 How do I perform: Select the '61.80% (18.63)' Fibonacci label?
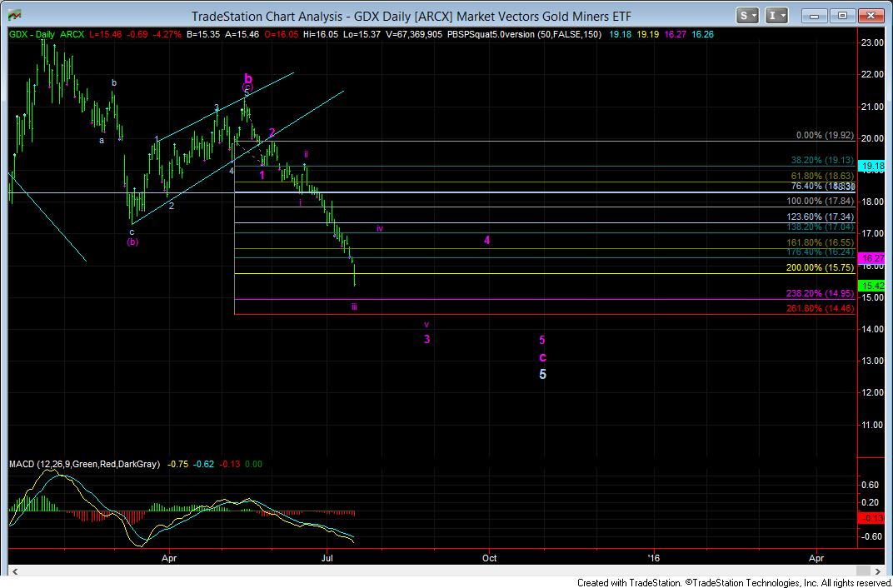tap(822, 177)
